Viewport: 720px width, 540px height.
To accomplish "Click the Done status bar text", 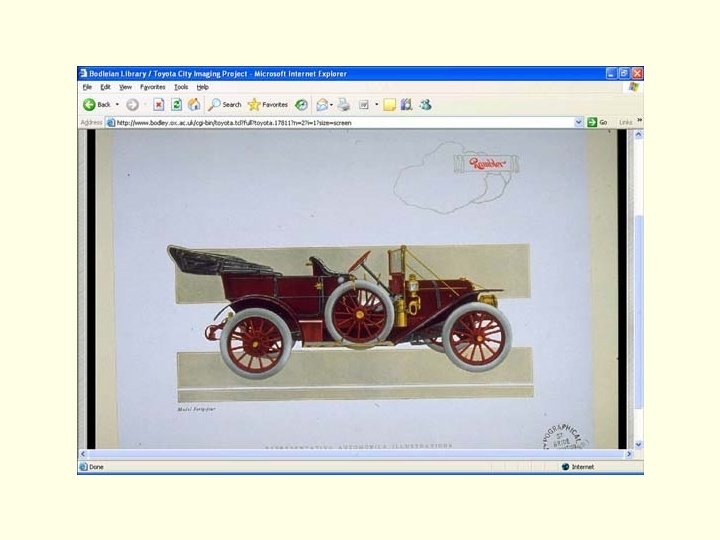I will point(96,467).
